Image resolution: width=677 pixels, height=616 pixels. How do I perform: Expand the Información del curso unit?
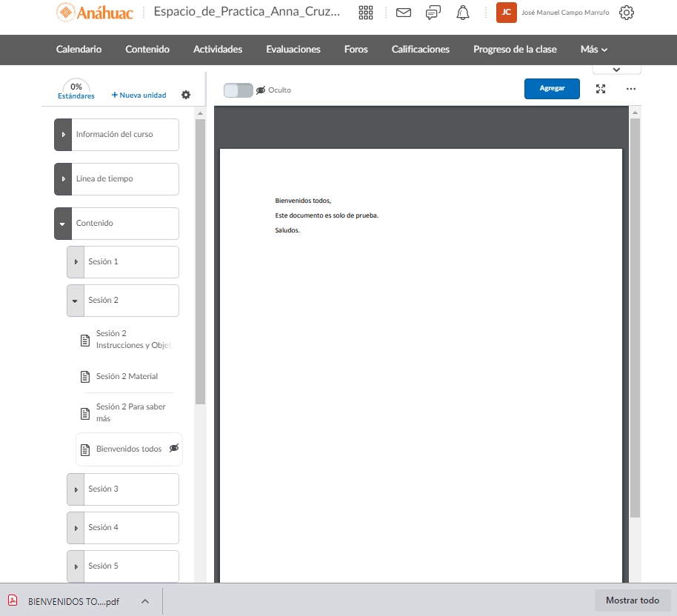pyautogui.click(x=63, y=135)
